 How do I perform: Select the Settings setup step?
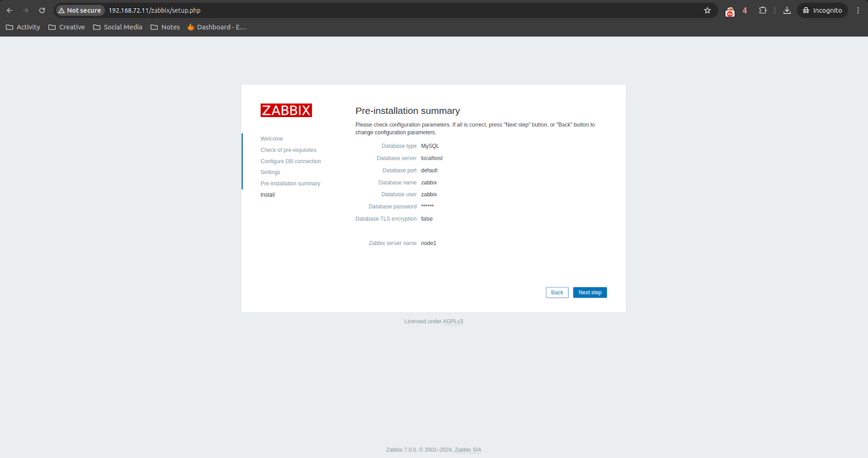coord(270,172)
